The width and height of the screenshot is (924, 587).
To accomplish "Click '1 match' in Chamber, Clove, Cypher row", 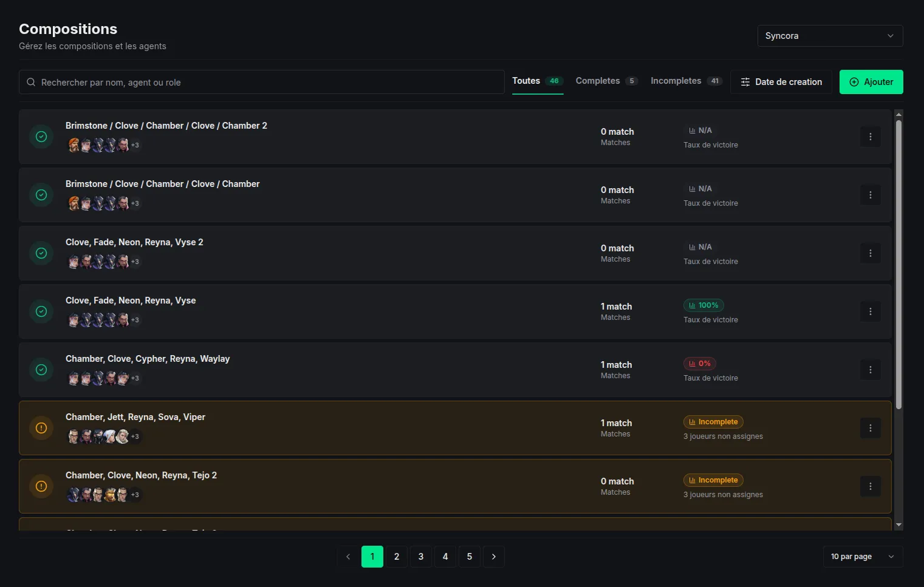I will click(616, 365).
